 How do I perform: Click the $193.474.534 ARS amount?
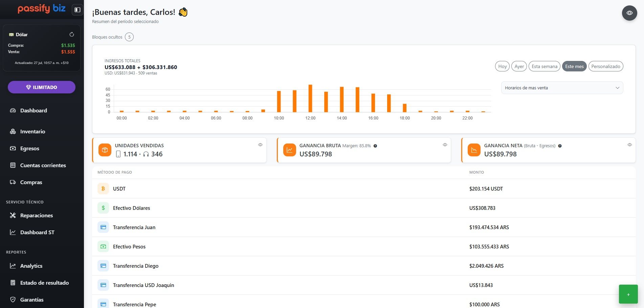pos(489,227)
